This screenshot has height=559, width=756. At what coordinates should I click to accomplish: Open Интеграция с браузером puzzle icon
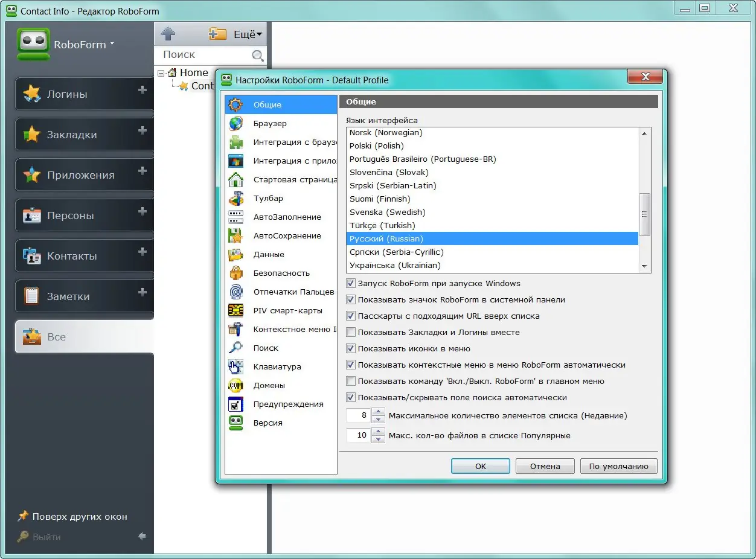[x=235, y=142]
